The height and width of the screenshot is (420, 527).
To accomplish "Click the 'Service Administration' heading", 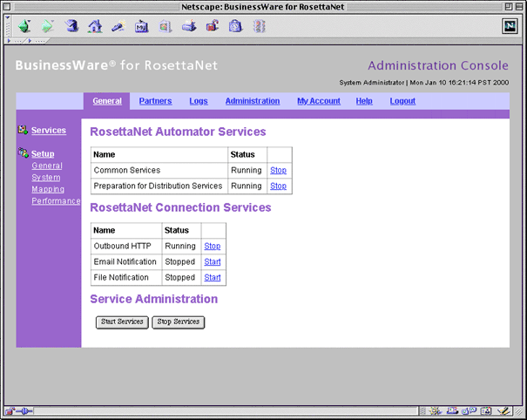I will [154, 299].
